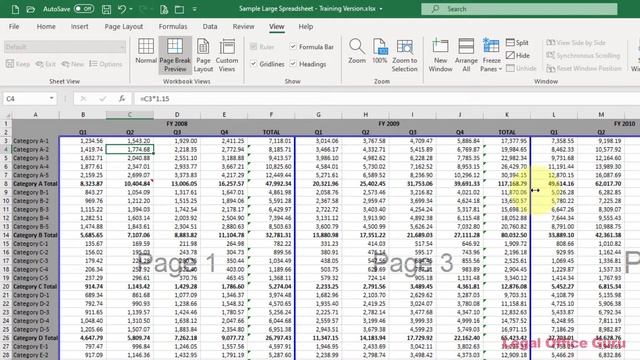640x360 pixels.
Task: Switch to the Insert tab
Action: click(79, 27)
